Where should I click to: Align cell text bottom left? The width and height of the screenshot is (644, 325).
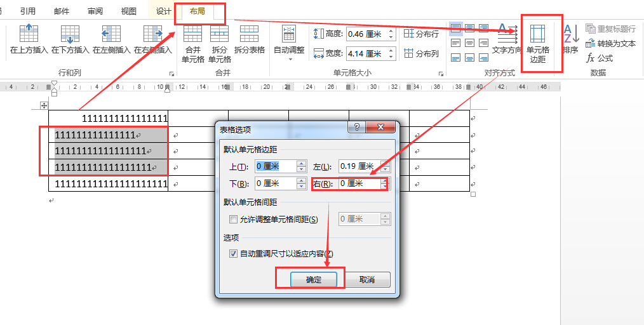(x=456, y=57)
